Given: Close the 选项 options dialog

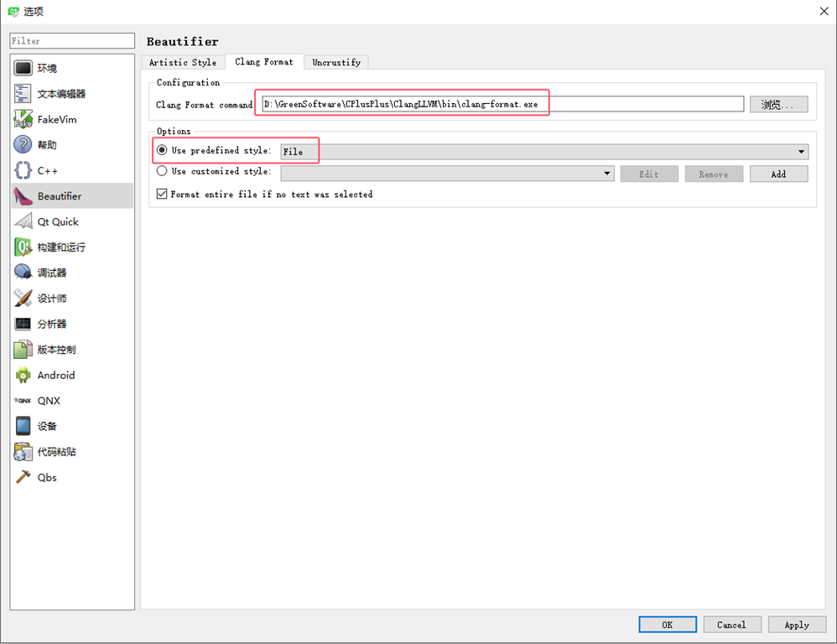Looking at the screenshot, I should pos(824,11).
